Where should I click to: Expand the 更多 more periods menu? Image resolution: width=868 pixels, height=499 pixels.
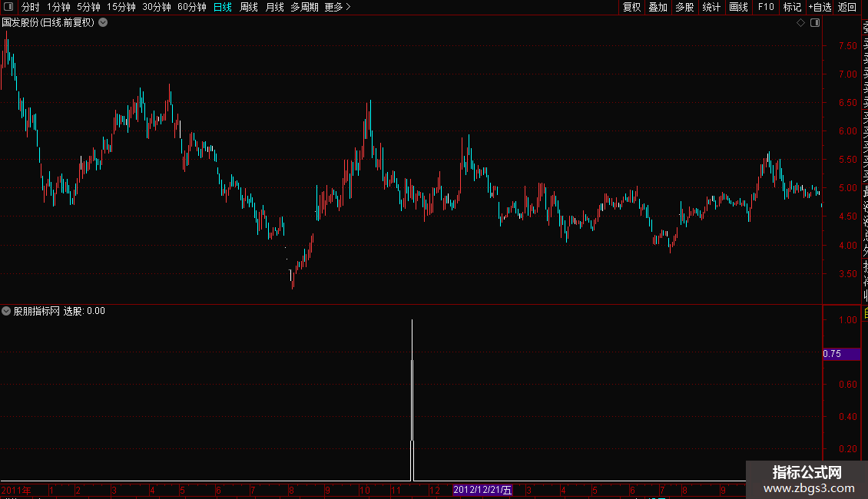coord(338,7)
